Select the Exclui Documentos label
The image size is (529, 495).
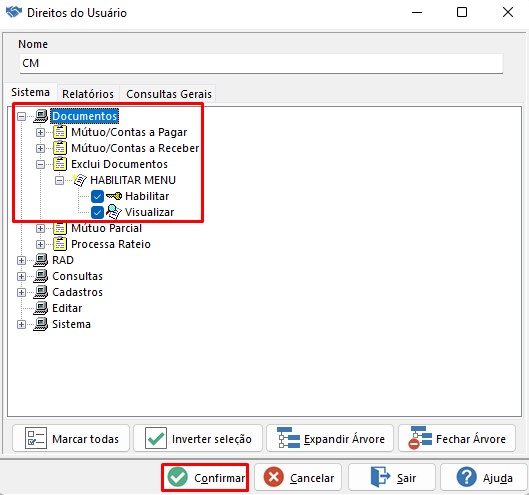coord(119,164)
